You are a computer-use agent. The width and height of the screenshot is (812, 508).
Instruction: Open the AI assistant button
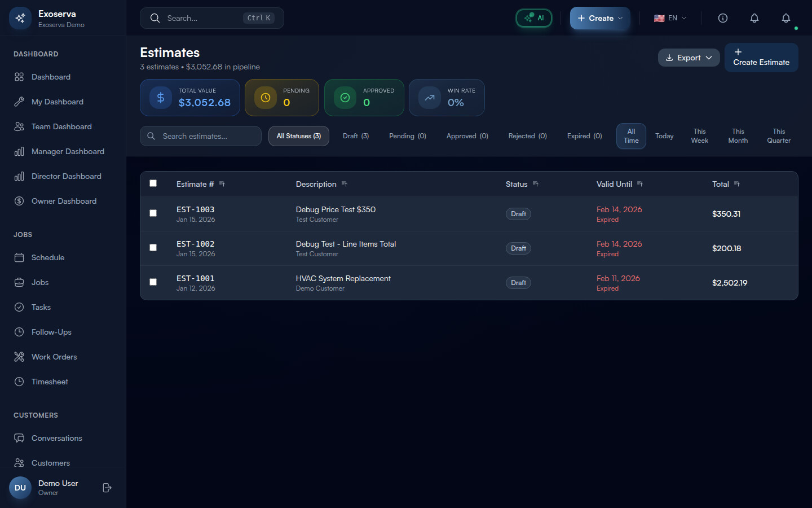[x=533, y=18]
